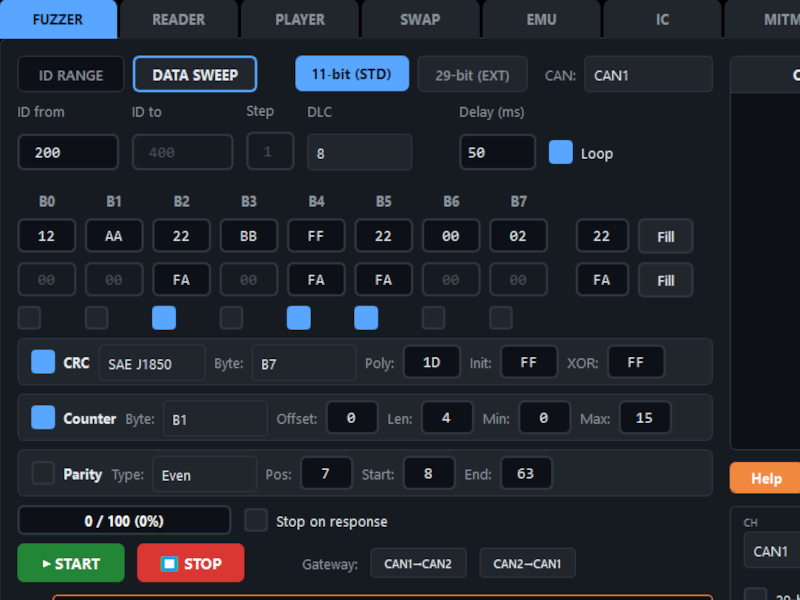Click the Delay (ms) input field
Image resolution: width=800 pixels, height=600 pixels.
(497, 153)
